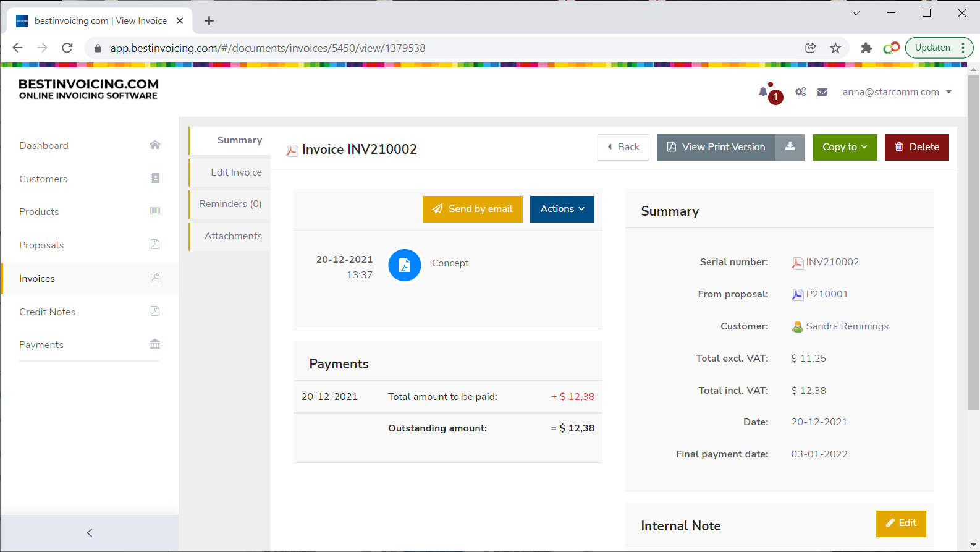The height and width of the screenshot is (552, 980).
Task: Open the browser extensions puzzle icon
Action: click(x=866, y=48)
